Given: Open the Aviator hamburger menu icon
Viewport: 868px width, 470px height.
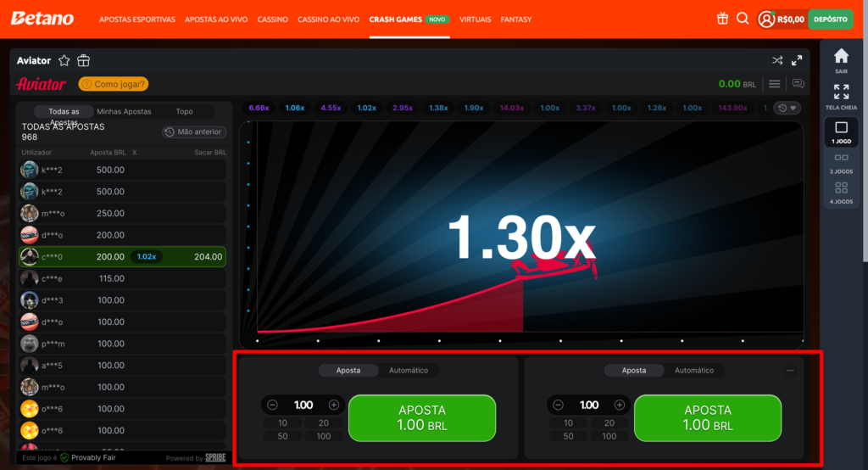Looking at the screenshot, I should coord(775,84).
